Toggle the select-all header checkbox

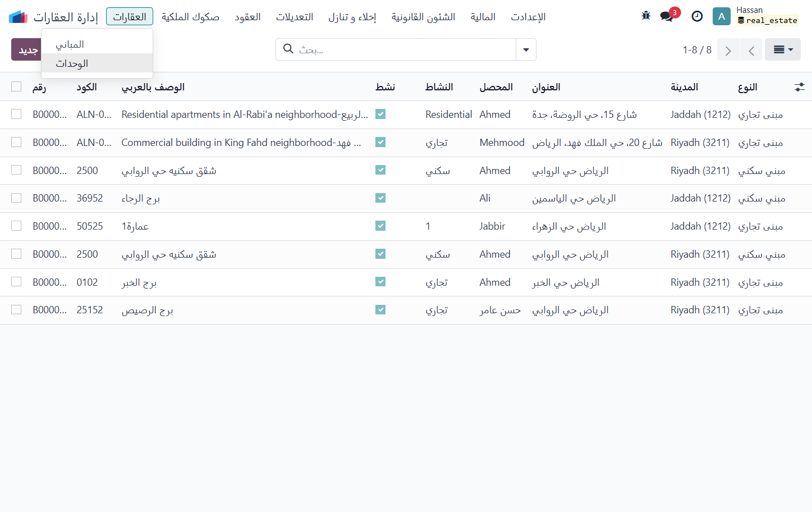point(16,86)
